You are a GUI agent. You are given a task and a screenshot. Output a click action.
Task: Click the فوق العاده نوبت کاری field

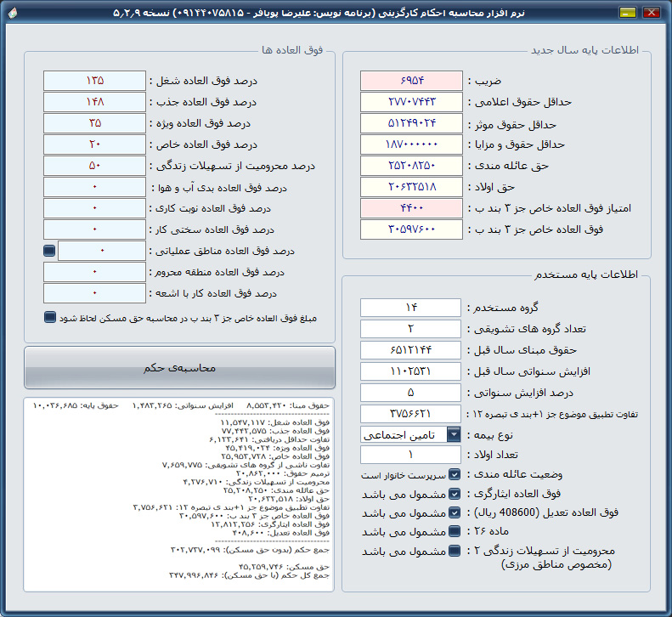(x=94, y=208)
